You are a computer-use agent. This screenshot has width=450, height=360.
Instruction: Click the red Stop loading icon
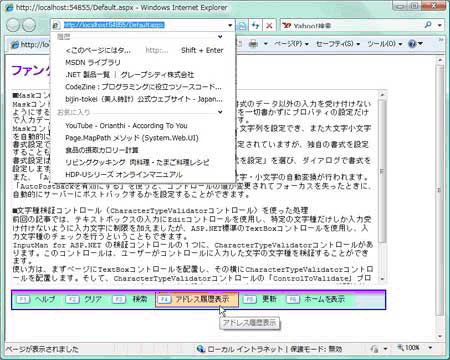(269, 25)
